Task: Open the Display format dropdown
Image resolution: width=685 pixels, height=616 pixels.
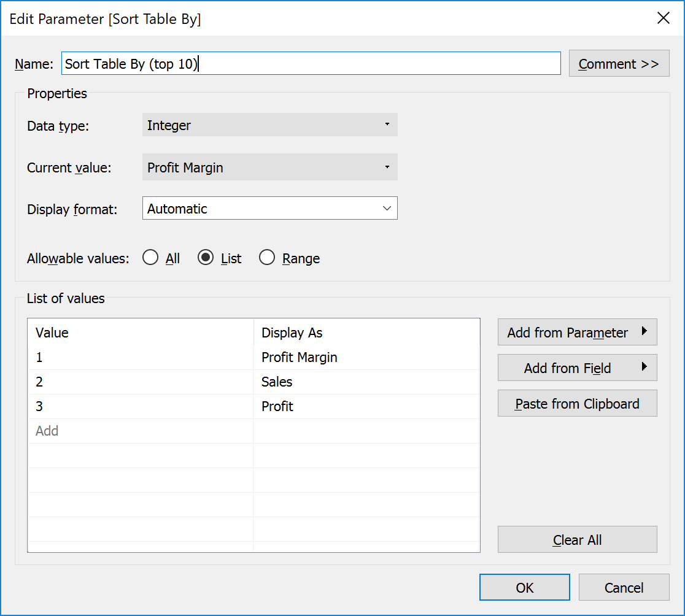Action: click(x=270, y=208)
